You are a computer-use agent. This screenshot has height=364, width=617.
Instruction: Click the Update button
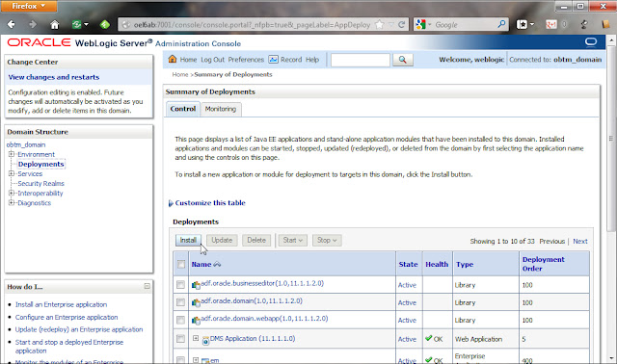[222, 240]
